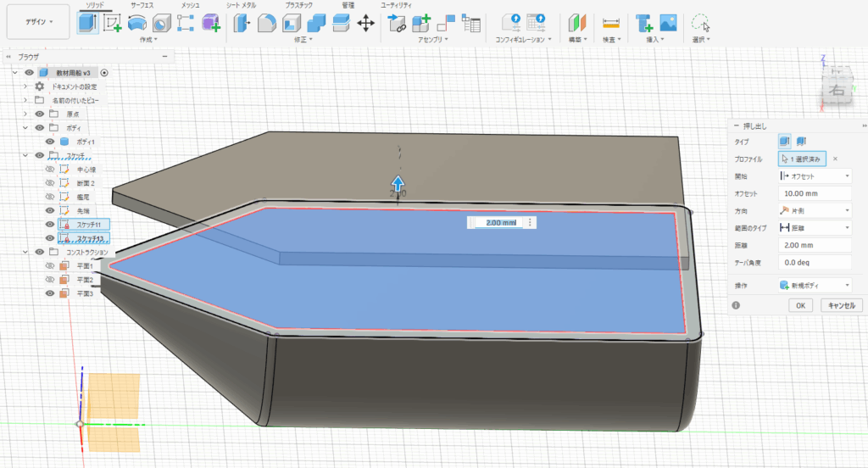
Task: Activate the Move/Copy arrows tool
Action: coord(366,23)
